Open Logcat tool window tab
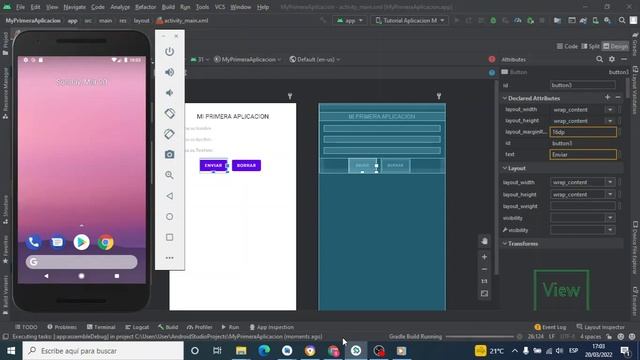Image resolution: width=640 pixels, height=360 pixels. click(137, 327)
